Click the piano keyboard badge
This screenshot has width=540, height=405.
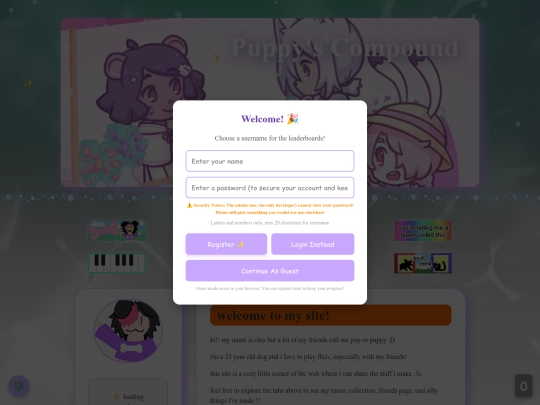pyautogui.click(x=117, y=263)
